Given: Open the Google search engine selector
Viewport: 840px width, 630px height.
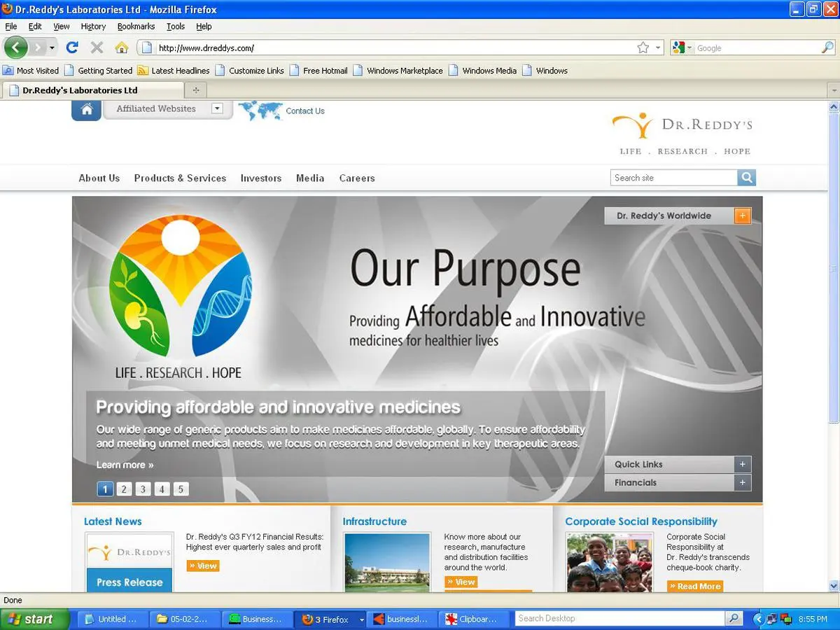Looking at the screenshot, I should [x=682, y=48].
